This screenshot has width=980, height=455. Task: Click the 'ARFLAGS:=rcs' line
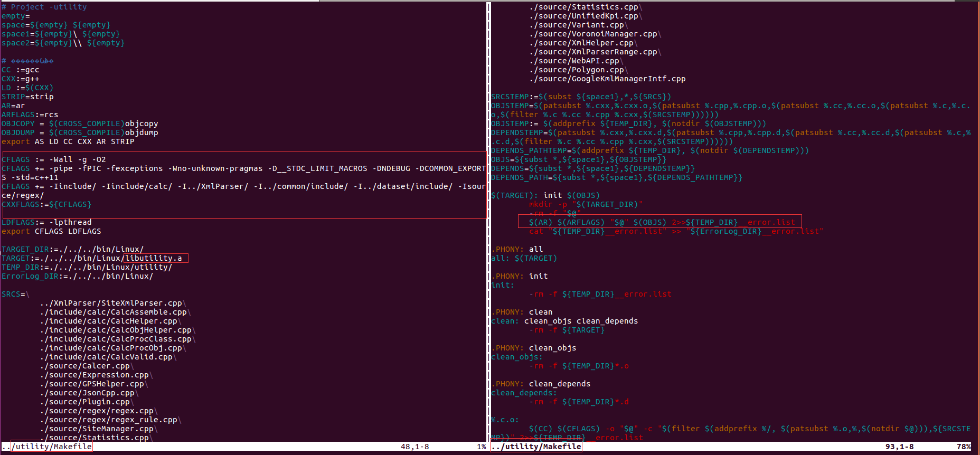click(30, 115)
